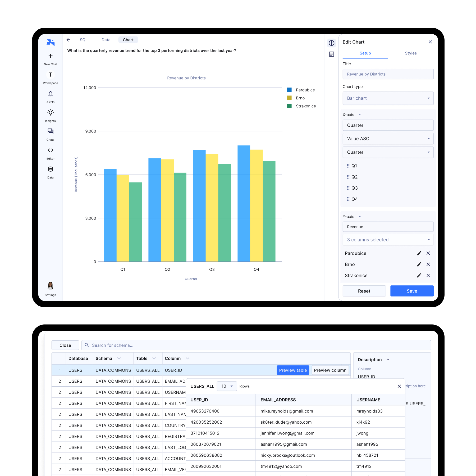Click the back arrow icon
476x476 pixels.
[68, 40]
